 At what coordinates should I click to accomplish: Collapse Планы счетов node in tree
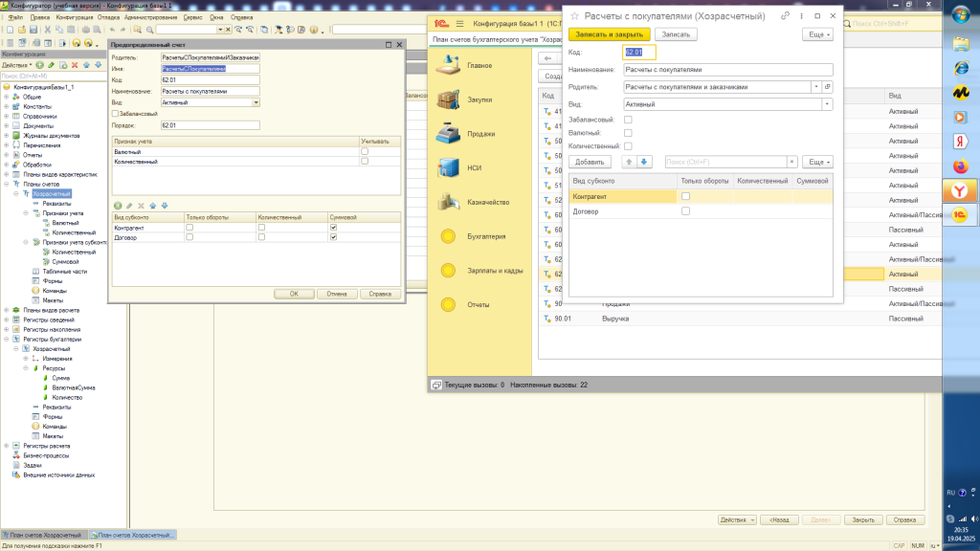pos(7,185)
